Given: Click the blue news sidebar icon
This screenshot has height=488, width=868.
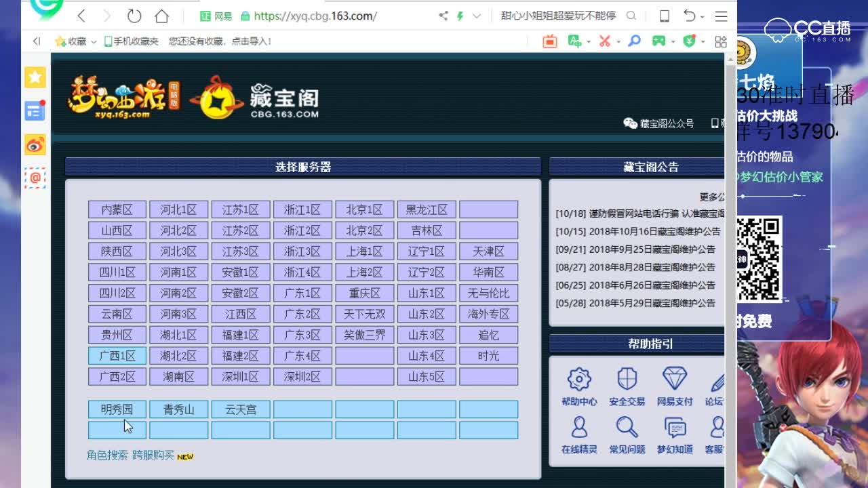Looking at the screenshot, I should 35,110.
